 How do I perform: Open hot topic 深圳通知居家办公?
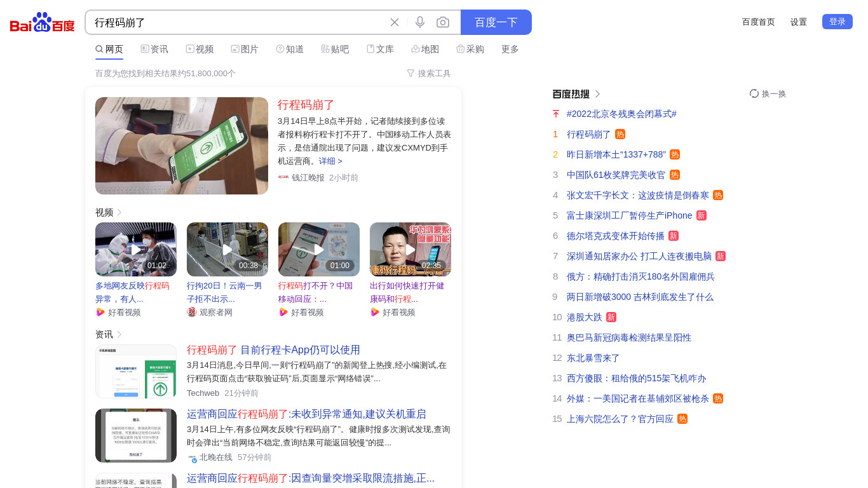coord(639,256)
